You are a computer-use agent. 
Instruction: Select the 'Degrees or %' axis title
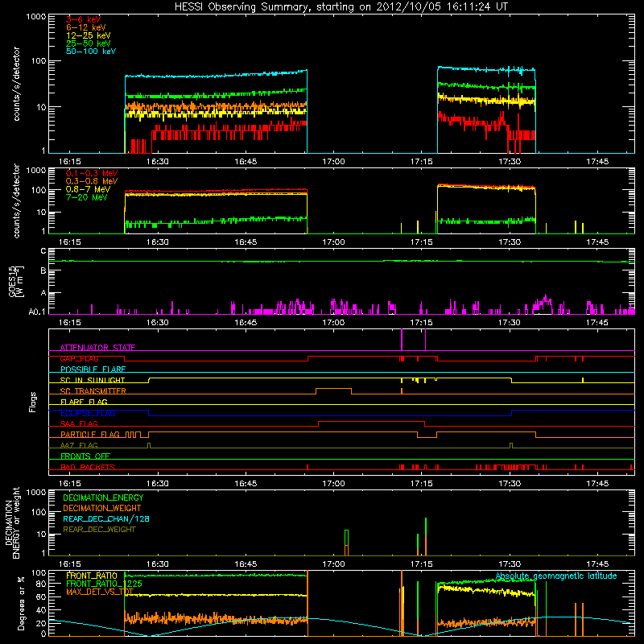21,603
